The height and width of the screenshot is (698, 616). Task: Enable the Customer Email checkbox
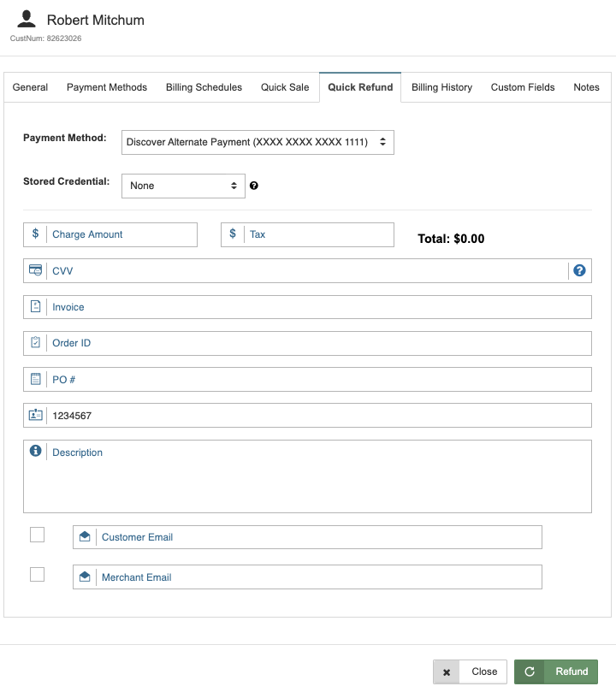point(37,535)
